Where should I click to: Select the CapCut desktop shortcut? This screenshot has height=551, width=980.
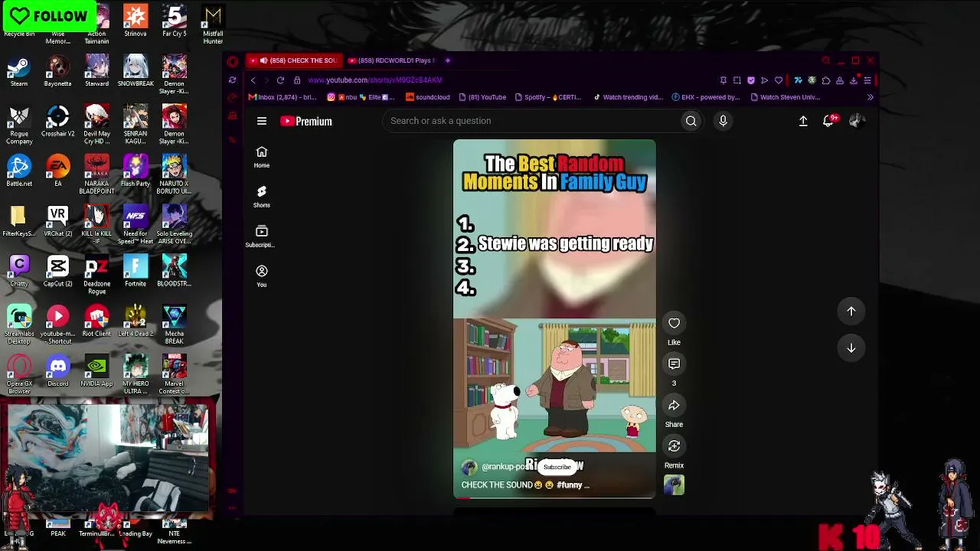pos(57,272)
